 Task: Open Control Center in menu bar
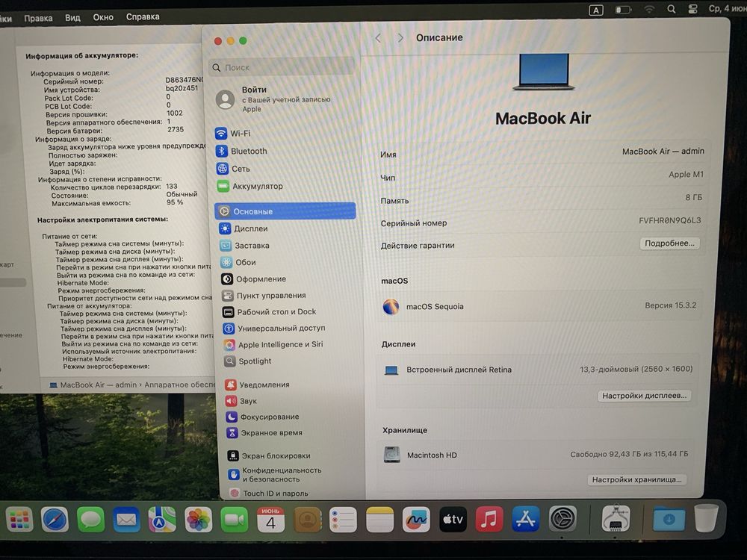click(692, 9)
